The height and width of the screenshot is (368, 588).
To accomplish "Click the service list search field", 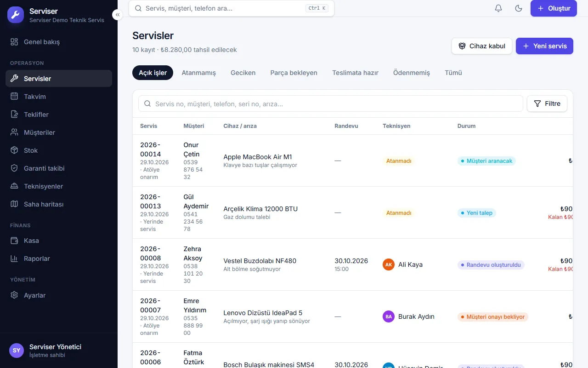I will click(x=331, y=103).
